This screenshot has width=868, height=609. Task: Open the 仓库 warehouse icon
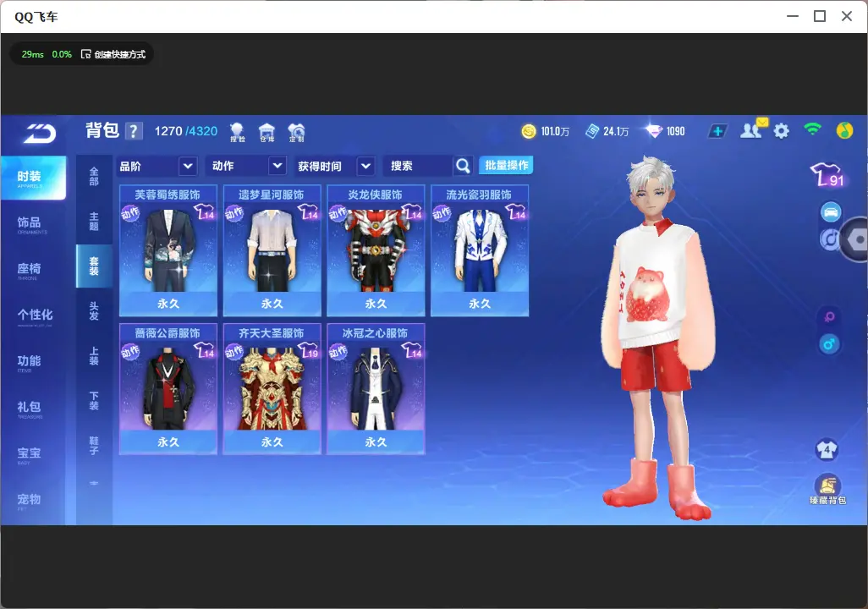[266, 132]
